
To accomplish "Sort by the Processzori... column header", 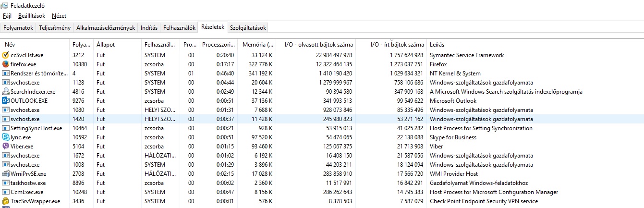I will 219,45.
